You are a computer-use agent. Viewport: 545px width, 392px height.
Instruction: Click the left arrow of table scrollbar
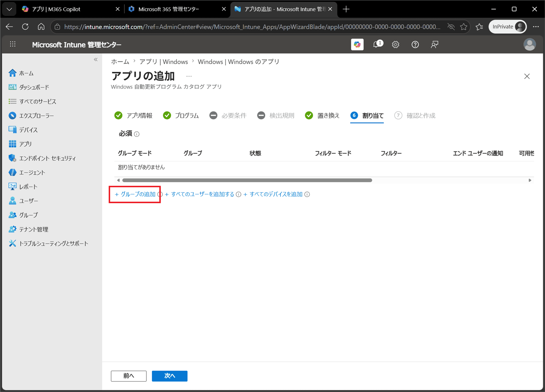click(x=118, y=180)
